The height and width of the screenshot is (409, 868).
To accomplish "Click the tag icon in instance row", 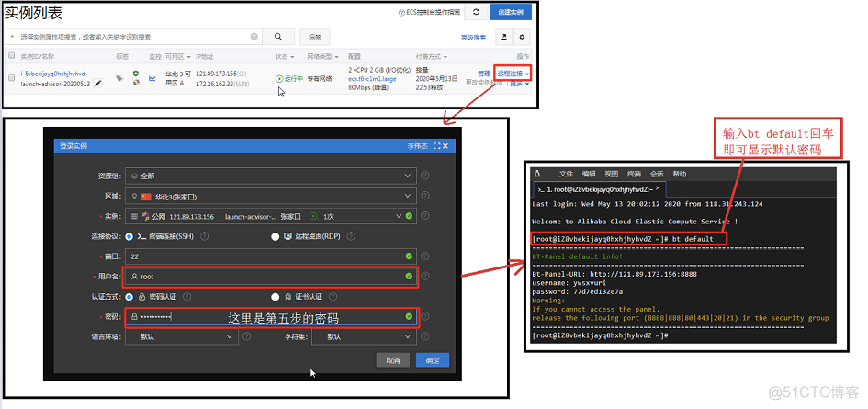I will pyautogui.click(x=119, y=78).
